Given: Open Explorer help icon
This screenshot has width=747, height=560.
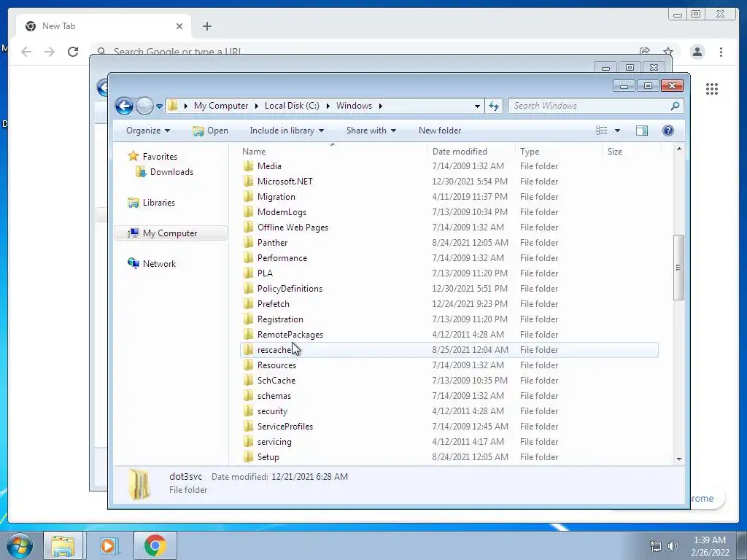Looking at the screenshot, I should point(668,131).
